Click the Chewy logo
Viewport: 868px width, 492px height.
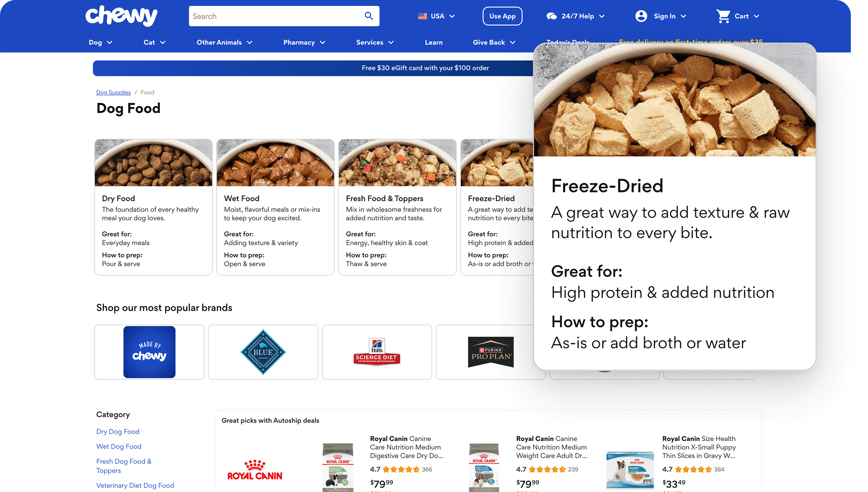coord(121,16)
